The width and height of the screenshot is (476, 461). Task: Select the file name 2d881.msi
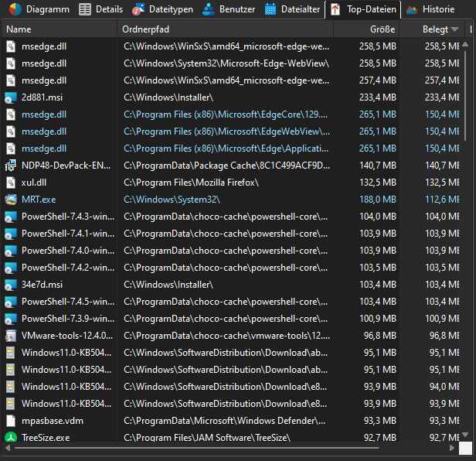42,97
